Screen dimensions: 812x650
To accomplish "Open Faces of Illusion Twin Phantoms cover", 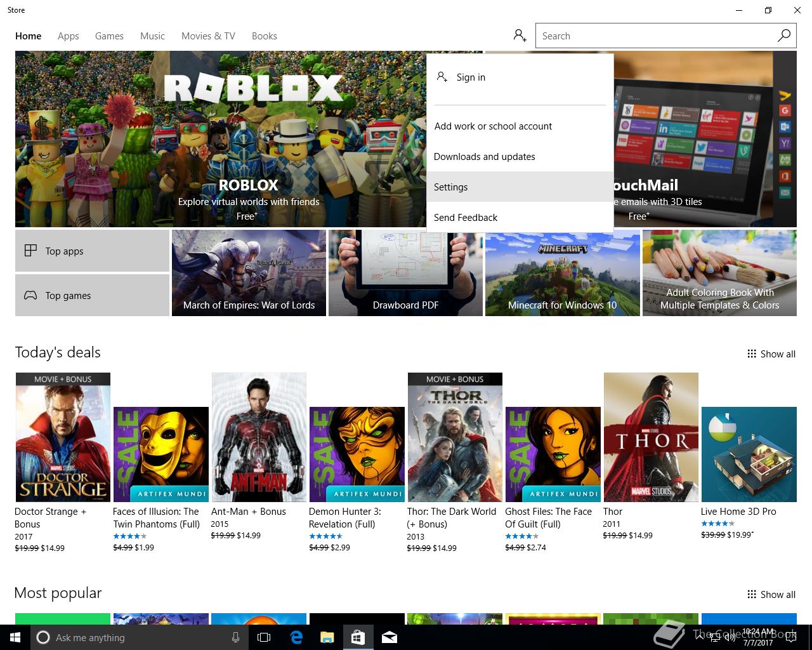I will click(161, 454).
